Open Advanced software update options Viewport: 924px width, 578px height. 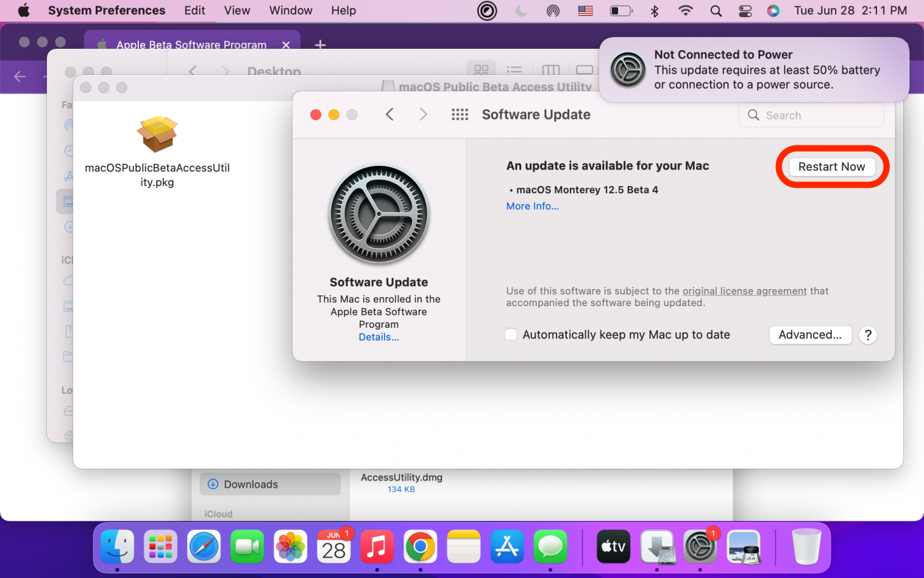pyautogui.click(x=810, y=335)
